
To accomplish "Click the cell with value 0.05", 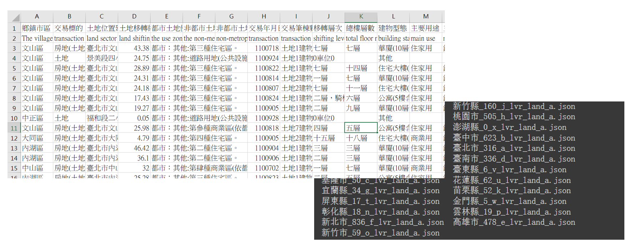I will [134, 118].
